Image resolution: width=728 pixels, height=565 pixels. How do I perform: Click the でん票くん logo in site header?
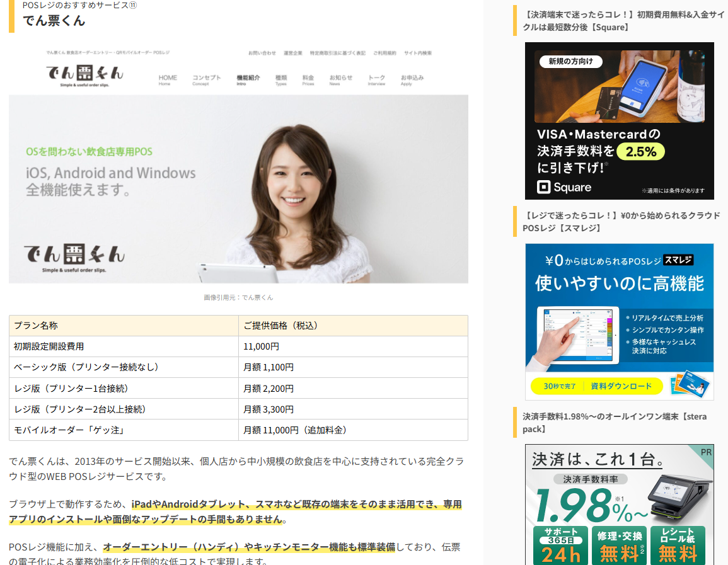coord(84,75)
